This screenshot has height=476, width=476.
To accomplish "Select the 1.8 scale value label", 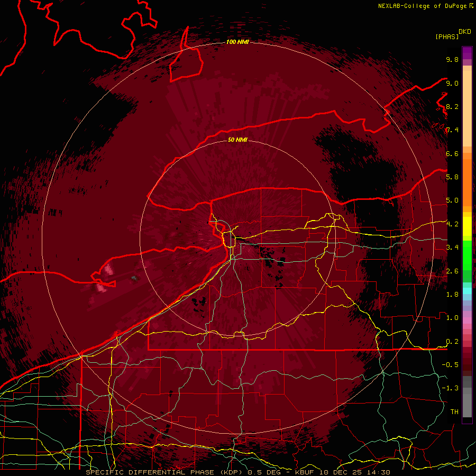I will [452, 295].
